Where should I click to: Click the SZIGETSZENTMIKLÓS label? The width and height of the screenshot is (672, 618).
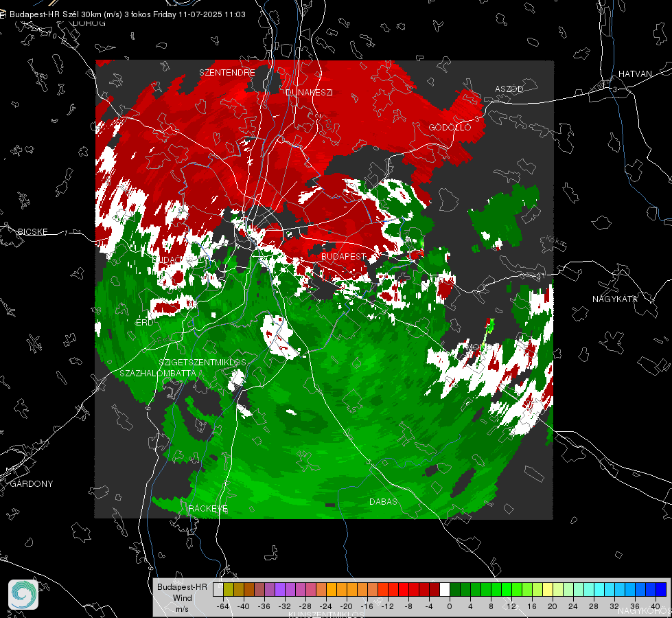click(202, 362)
